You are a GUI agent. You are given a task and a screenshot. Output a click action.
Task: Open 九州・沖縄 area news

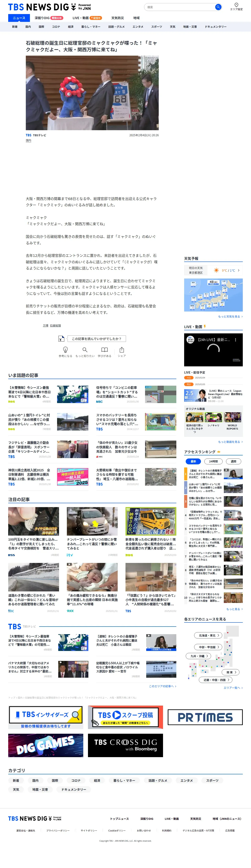click(198, 656)
